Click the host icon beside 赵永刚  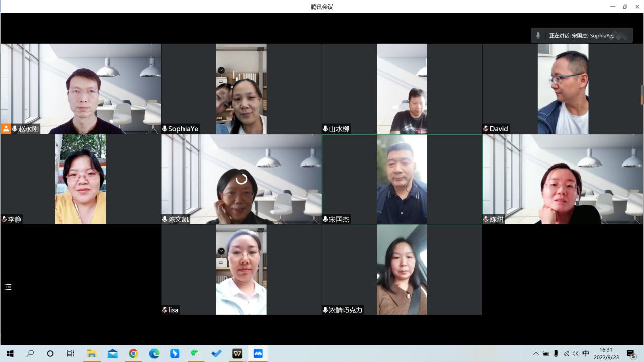6,129
